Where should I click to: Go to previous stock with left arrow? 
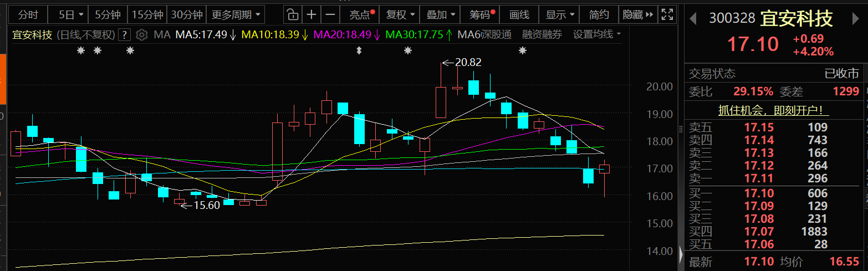pos(692,19)
